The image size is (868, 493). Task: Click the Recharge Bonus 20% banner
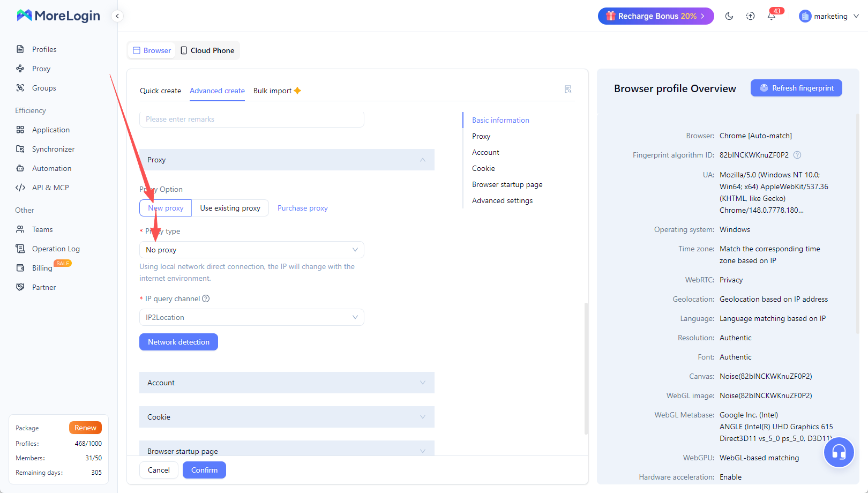click(x=656, y=16)
